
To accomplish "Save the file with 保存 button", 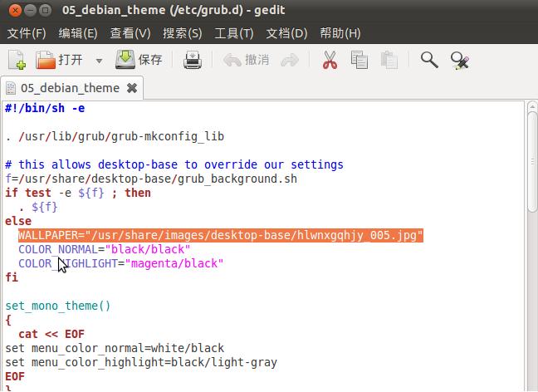I will click(x=139, y=60).
